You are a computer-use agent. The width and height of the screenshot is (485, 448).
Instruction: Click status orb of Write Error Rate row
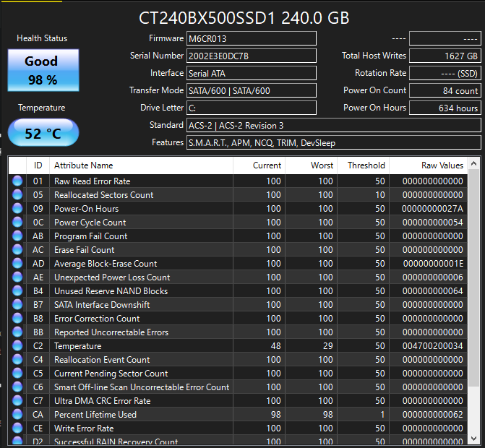point(17,428)
